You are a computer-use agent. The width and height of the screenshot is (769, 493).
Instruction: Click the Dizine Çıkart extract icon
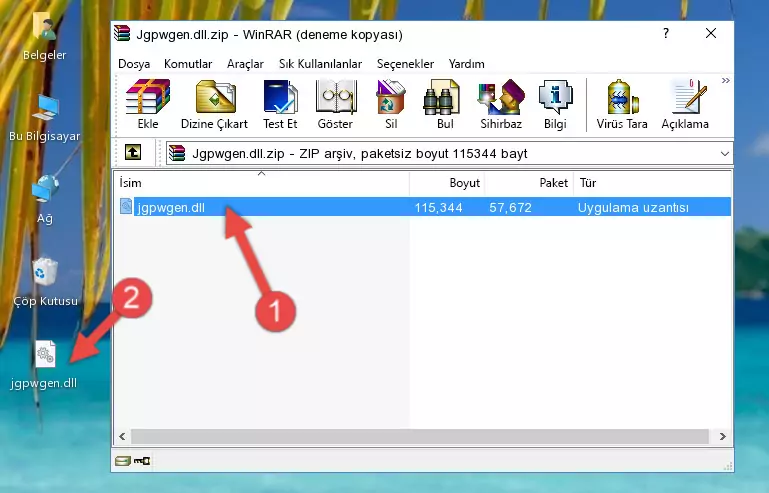pos(214,104)
